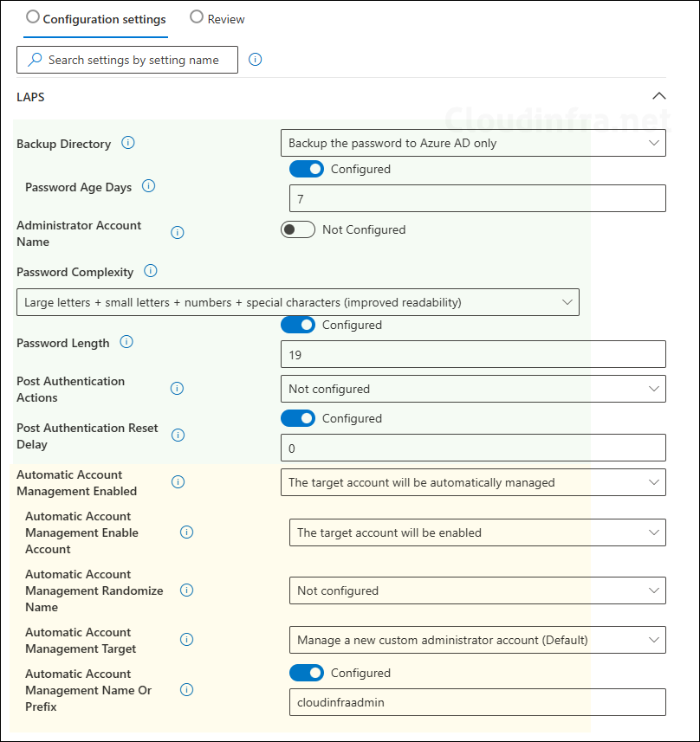Open Automatic Account Management Enable Account dropdown
The image size is (700, 742).
point(477,532)
